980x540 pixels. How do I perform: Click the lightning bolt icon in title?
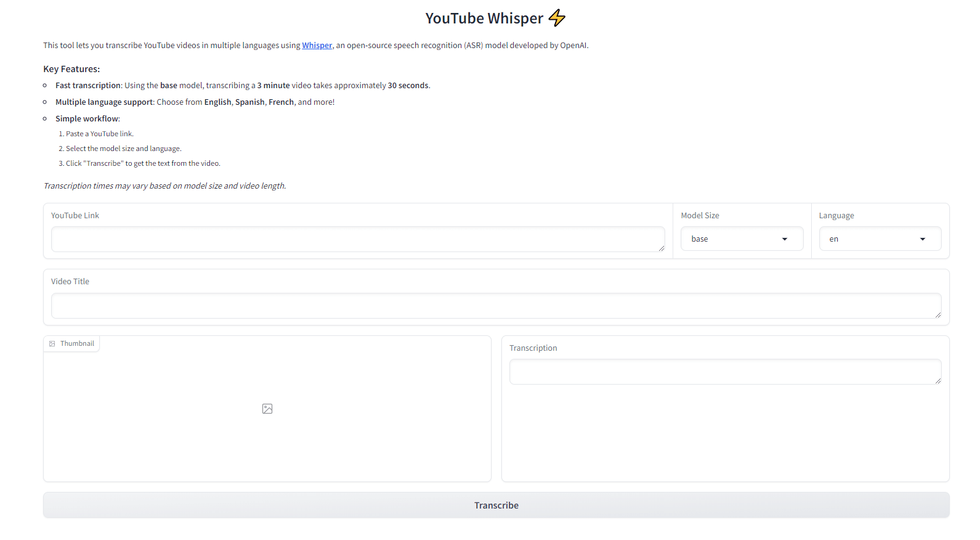pos(557,18)
